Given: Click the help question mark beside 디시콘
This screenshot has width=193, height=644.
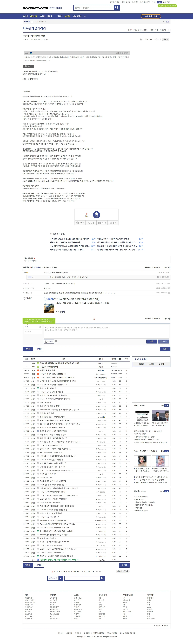Looking at the screenshot, I should click(56, 341).
